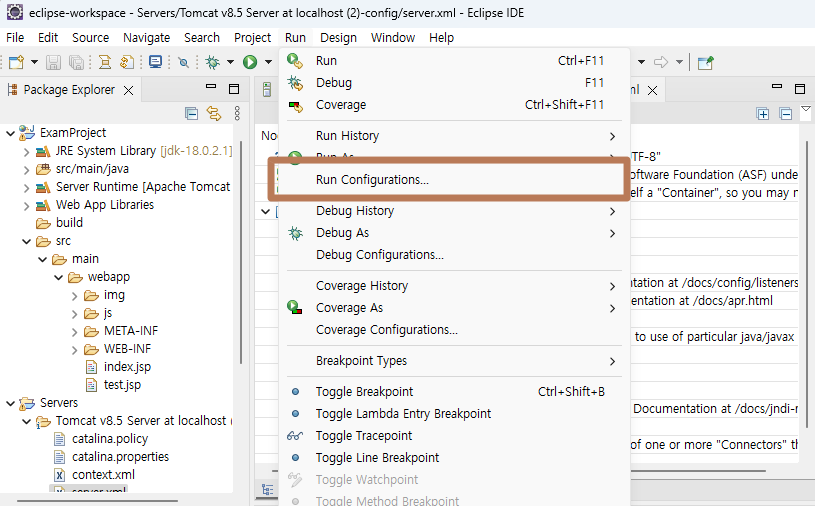Click the New wizard toolbar icon

[x=16, y=62]
